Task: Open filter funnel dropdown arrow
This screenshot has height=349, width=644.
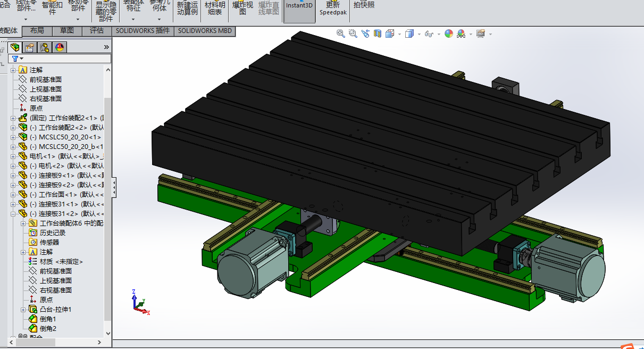Action: [x=22, y=59]
